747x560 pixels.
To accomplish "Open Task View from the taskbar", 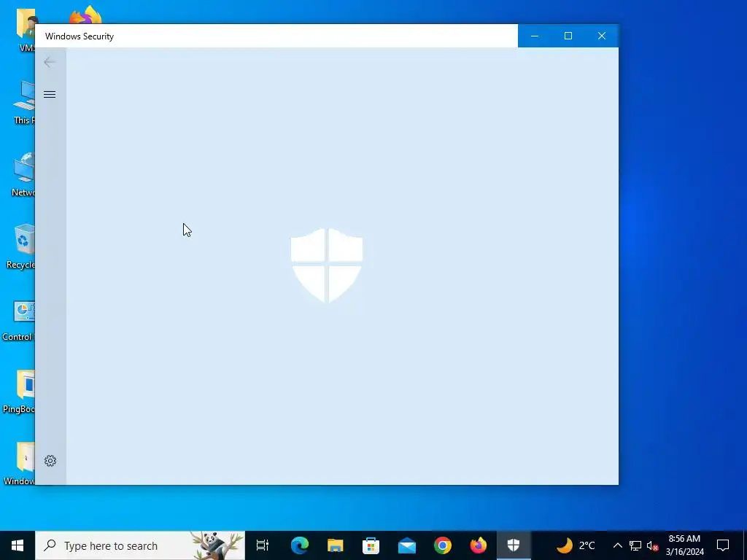I will 263,545.
